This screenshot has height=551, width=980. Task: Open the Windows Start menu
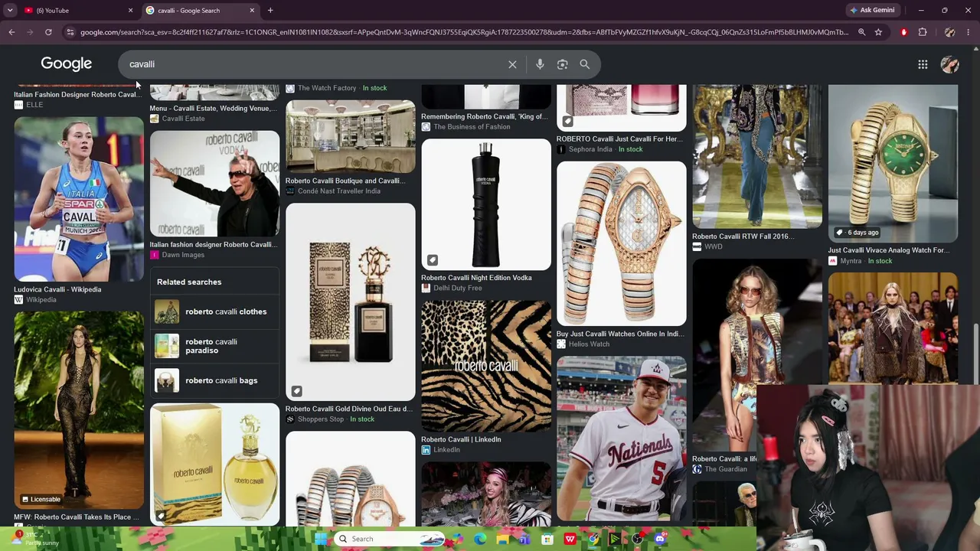coord(322,539)
